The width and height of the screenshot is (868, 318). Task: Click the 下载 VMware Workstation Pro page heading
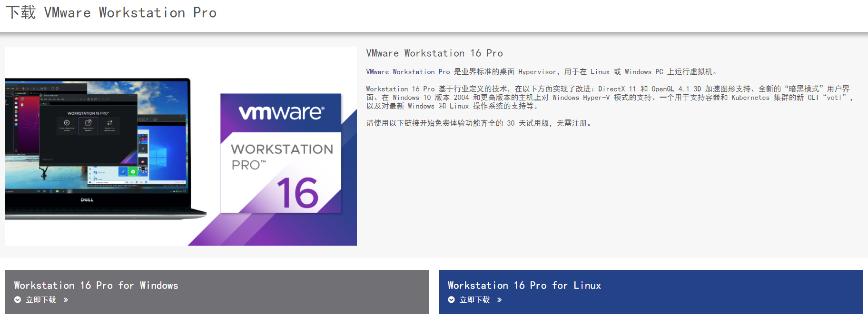(111, 12)
